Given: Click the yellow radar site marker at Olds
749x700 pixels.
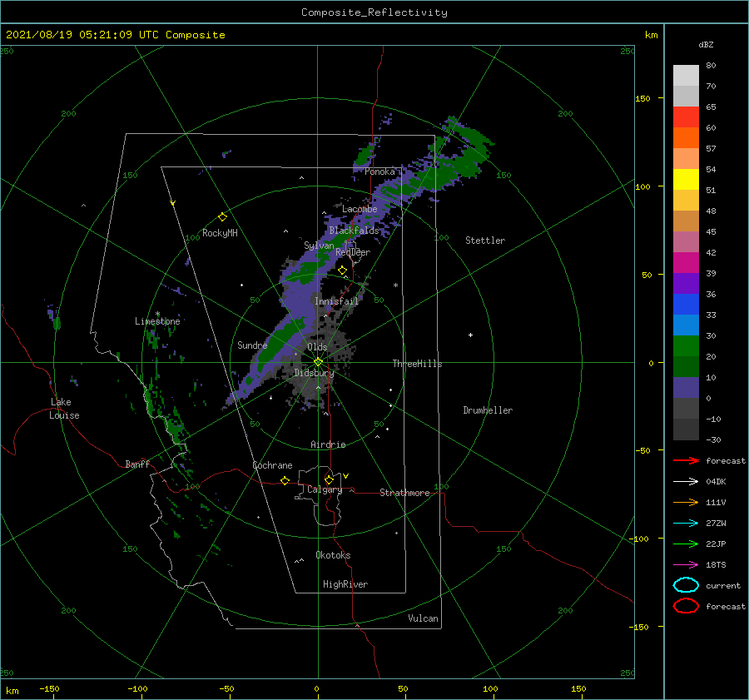Looking at the screenshot, I should coord(318,362).
